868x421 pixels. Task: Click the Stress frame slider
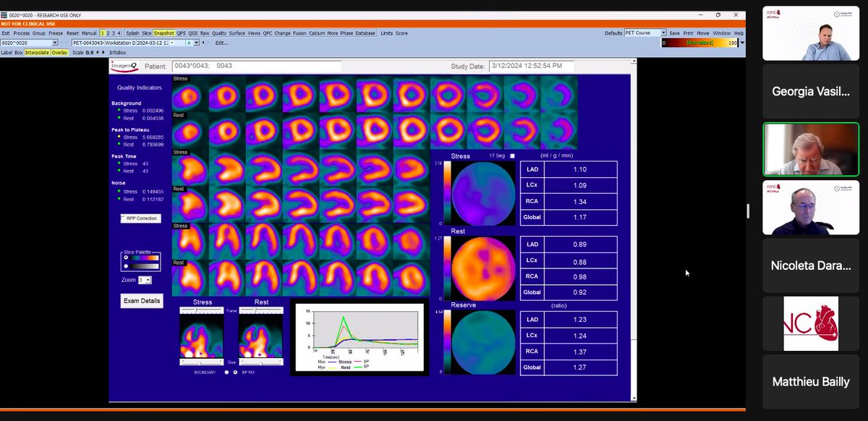(x=202, y=310)
